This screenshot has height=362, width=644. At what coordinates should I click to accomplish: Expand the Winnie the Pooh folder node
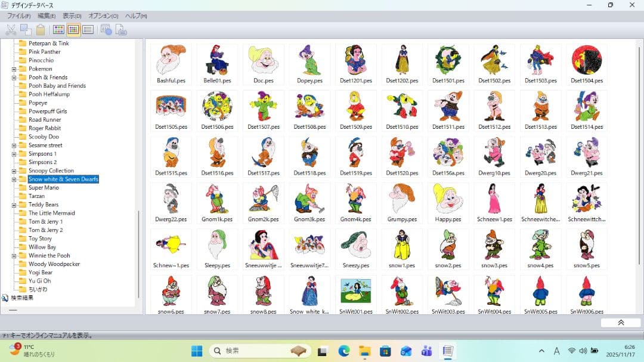14,256
